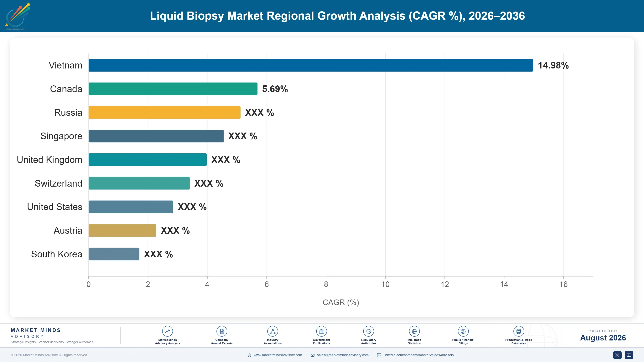Click the Canada axis label
This screenshot has height=362, width=644.
66,89
